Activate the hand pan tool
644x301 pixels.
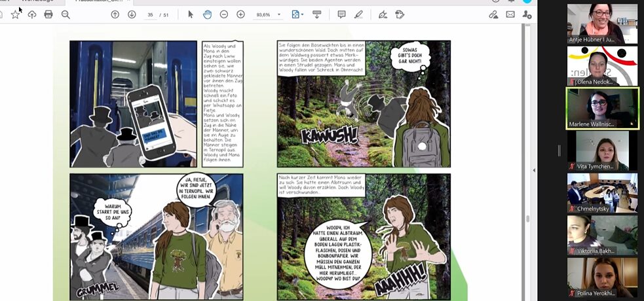point(208,15)
